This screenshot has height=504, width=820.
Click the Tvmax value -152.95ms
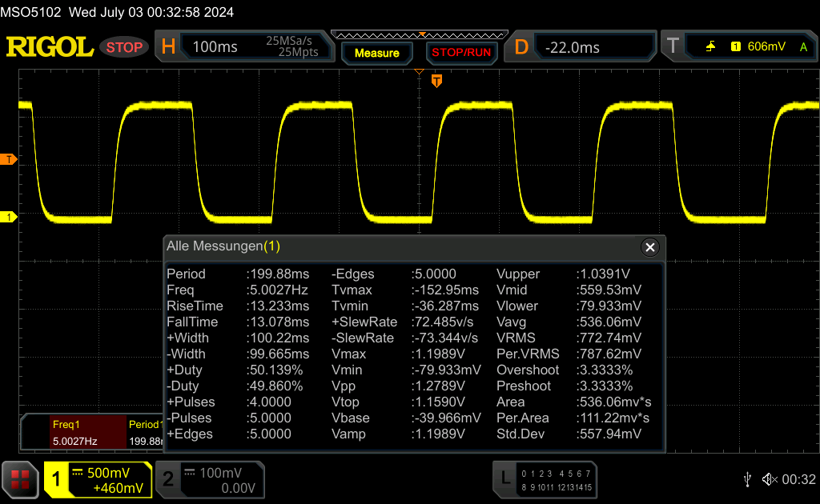tap(446, 290)
